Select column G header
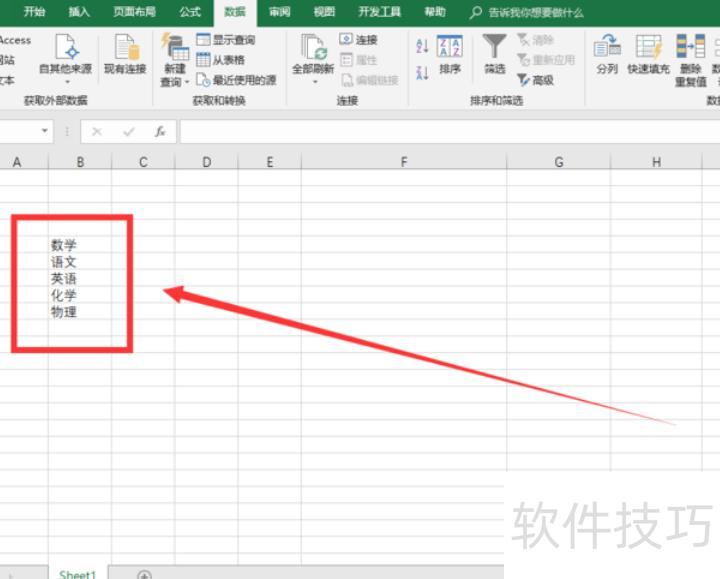The image size is (720, 579). coord(559,162)
